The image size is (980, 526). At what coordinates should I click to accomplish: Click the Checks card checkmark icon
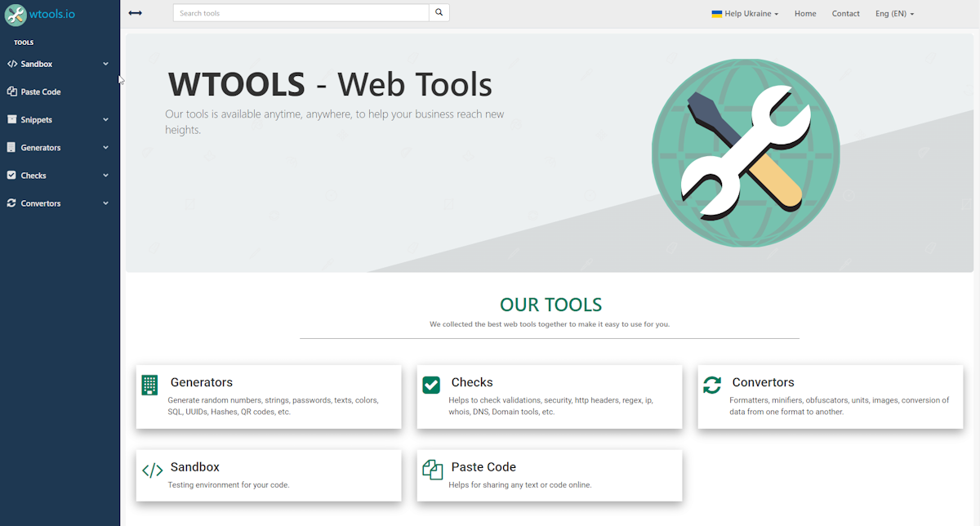tap(431, 385)
